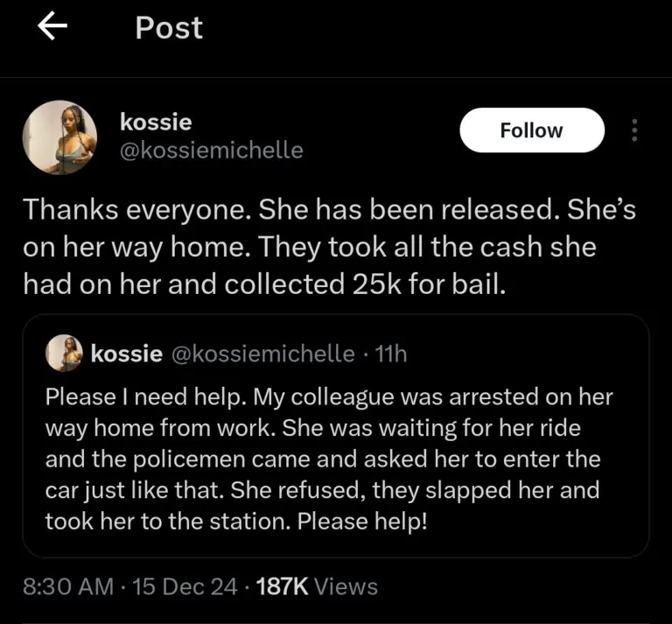Click the kossie name inside quoted post

(x=126, y=354)
